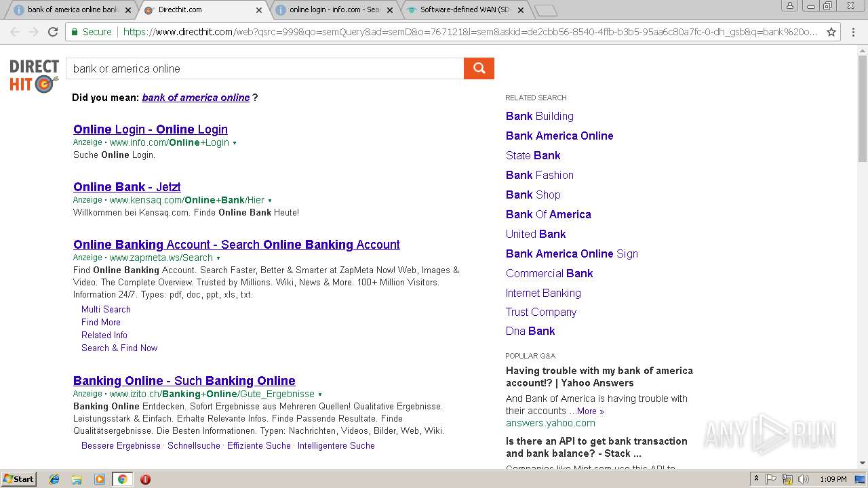Click the Chrome user profile icon
Image resolution: width=868 pixels, height=488 pixels.
click(789, 5)
